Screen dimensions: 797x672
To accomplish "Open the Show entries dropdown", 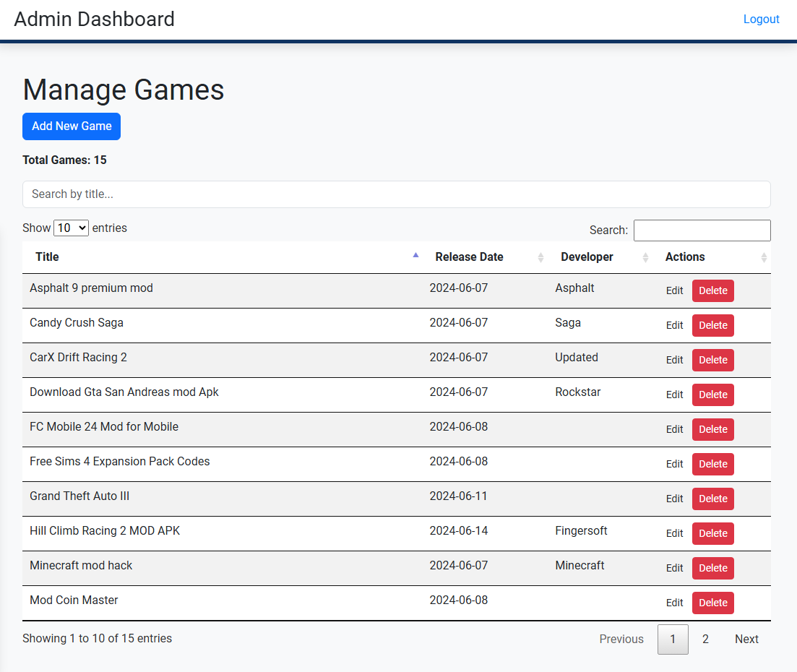I will pos(71,228).
